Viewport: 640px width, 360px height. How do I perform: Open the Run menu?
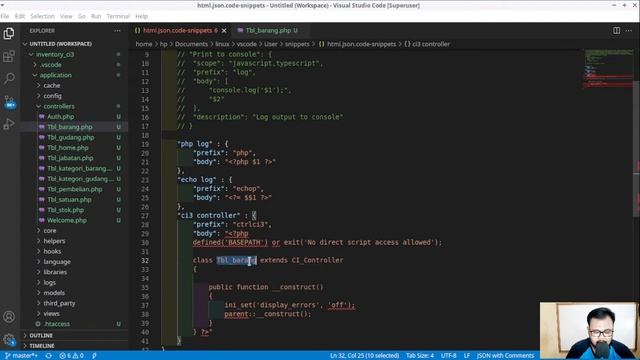coord(96,16)
